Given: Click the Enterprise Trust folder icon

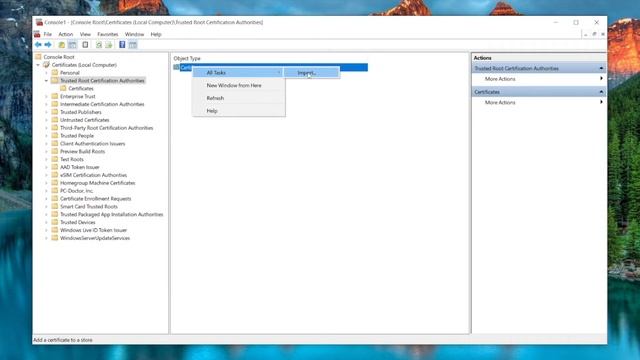Looking at the screenshot, I should point(55,96).
